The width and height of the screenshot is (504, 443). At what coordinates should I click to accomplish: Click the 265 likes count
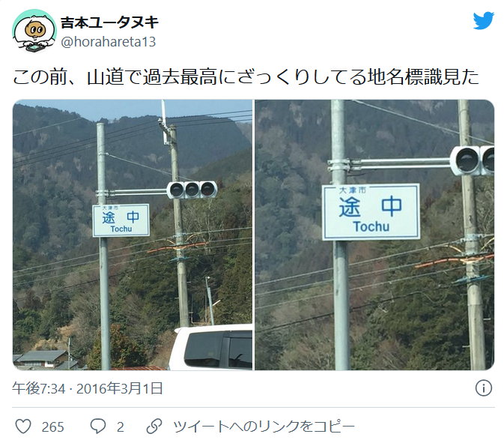(52, 427)
